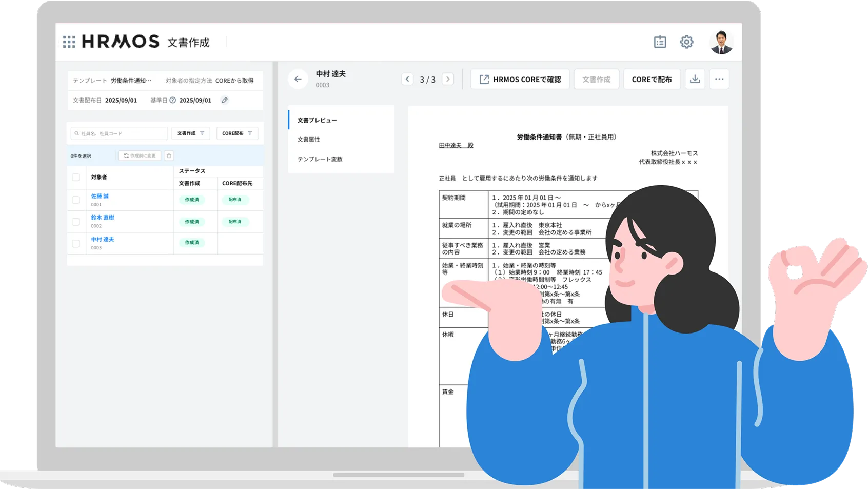Click the HRMOS app grid icon
The width and height of the screenshot is (868, 489).
(x=69, y=42)
